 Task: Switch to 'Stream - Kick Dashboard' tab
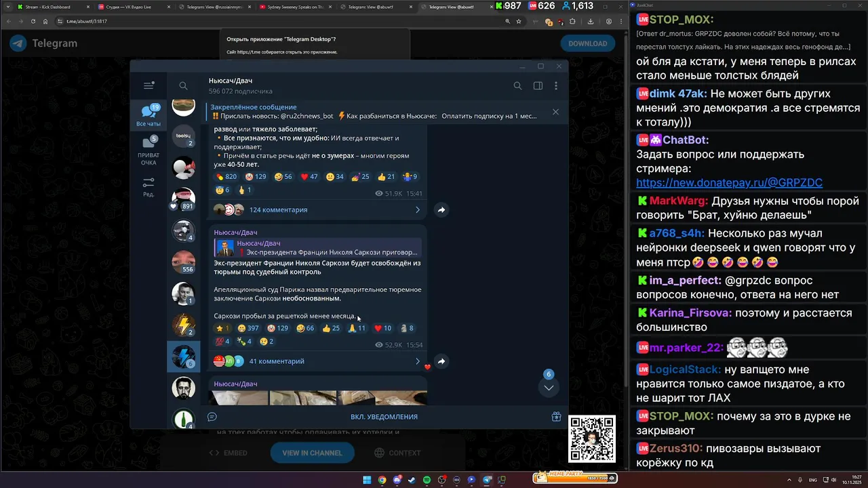[54, 7]
